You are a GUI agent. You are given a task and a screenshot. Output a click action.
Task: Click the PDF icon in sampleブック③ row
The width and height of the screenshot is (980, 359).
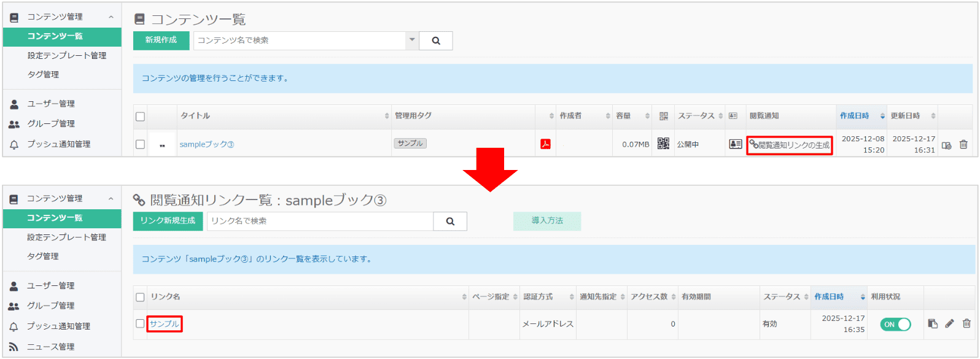[545, 144]
